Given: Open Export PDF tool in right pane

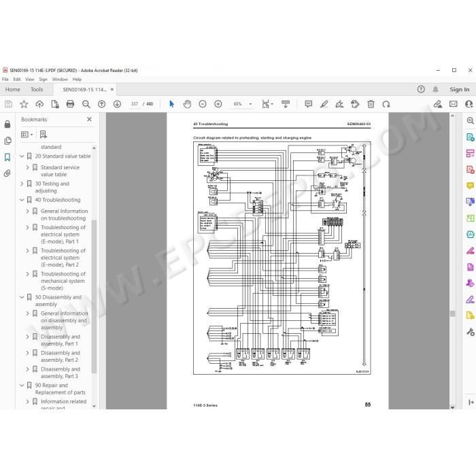Looking at the screenshot, I should pos(470,137).
